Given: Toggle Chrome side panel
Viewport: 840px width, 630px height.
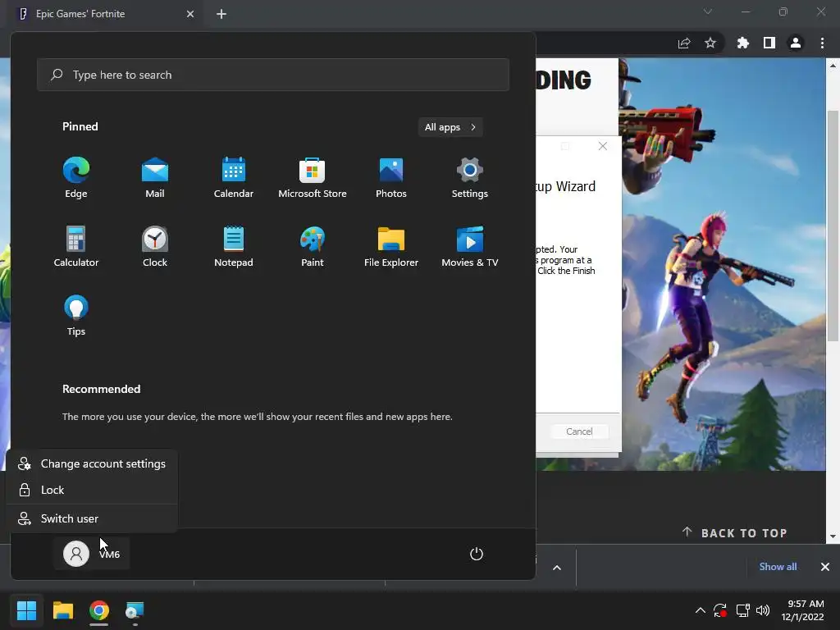Looking at the screenshot, I should point(769,43).
